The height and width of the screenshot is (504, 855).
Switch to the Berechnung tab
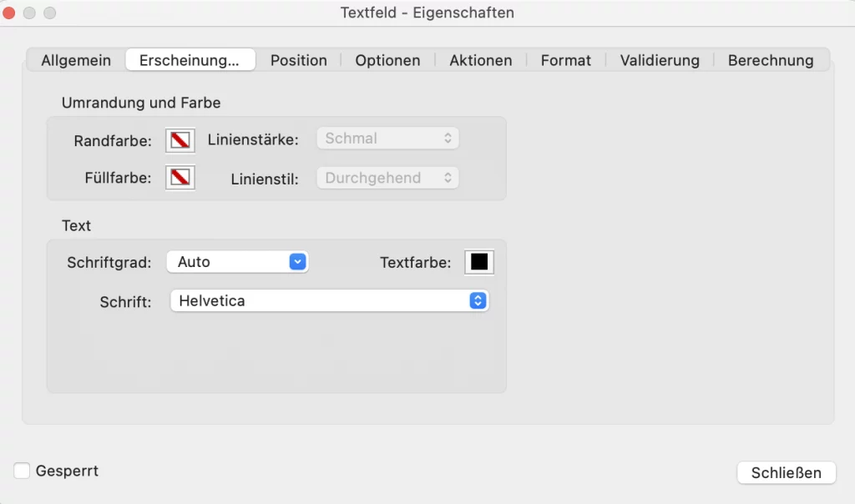click(x=771, y=60)
